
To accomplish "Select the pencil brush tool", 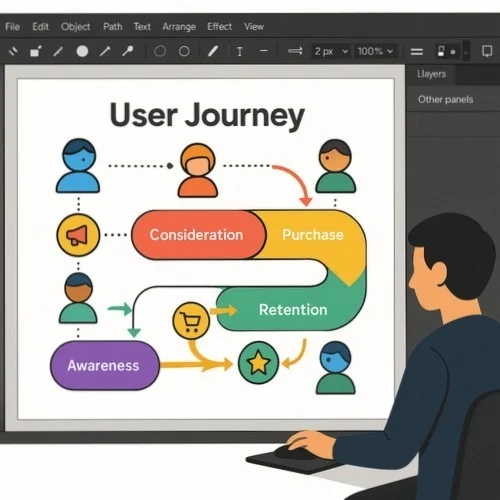I will pos(213,51).
